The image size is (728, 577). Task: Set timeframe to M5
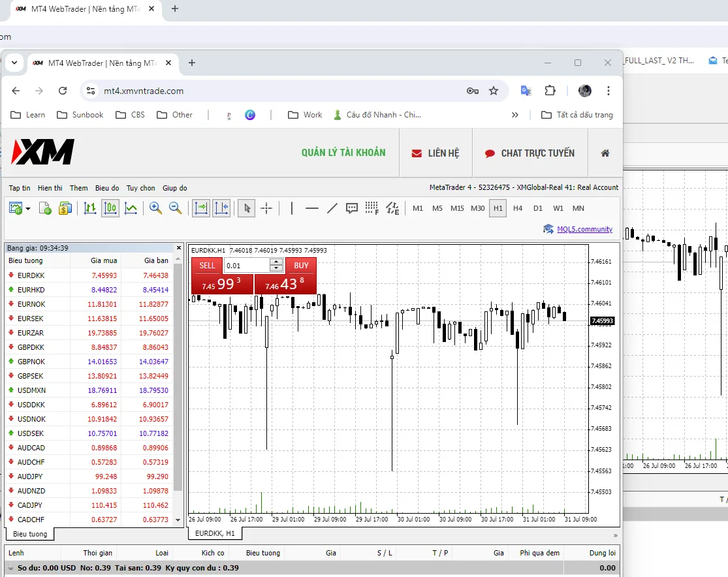(437, 208)
